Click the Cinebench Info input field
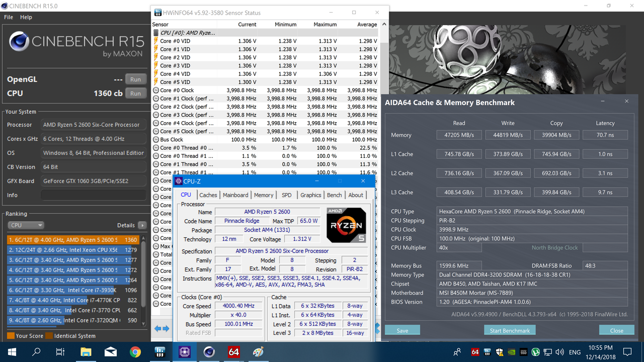The image size is (644, 362). tap(94, 195)
